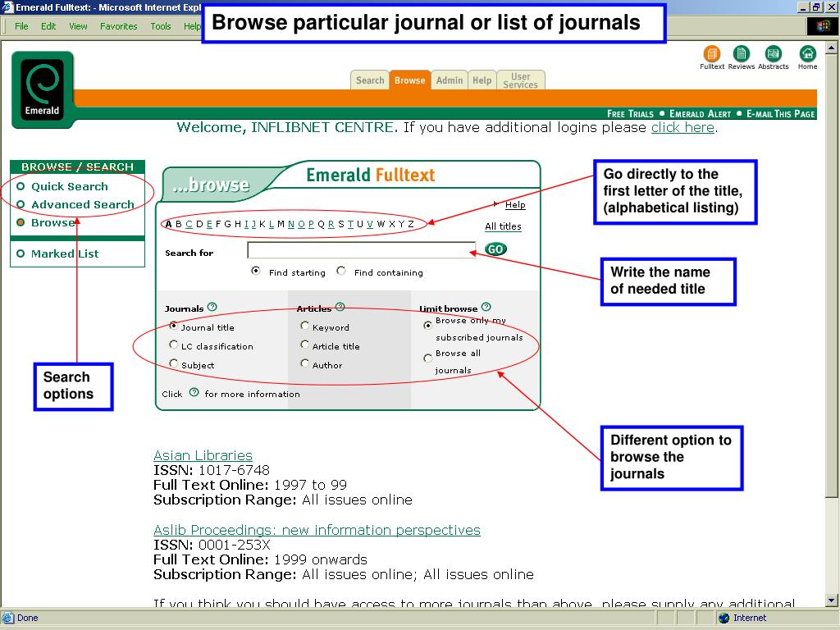
Task: Select Browse all journals option
Action: pos(427,358)
